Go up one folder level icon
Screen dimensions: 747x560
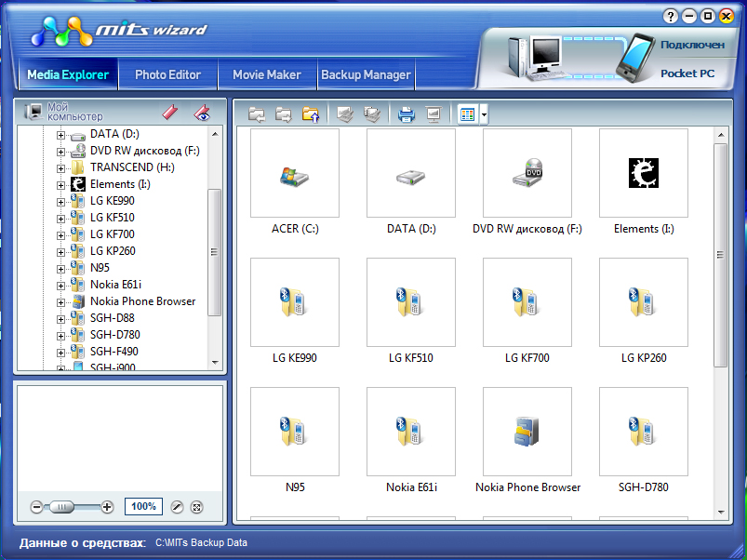[x=311, y=114]
